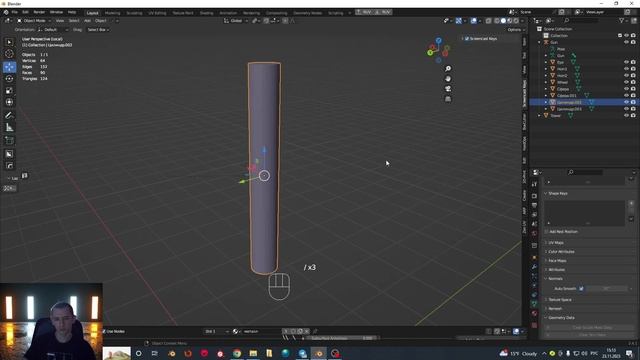
Task: Click the Auto Smooth angle value field
Action: tap(607, 289)
